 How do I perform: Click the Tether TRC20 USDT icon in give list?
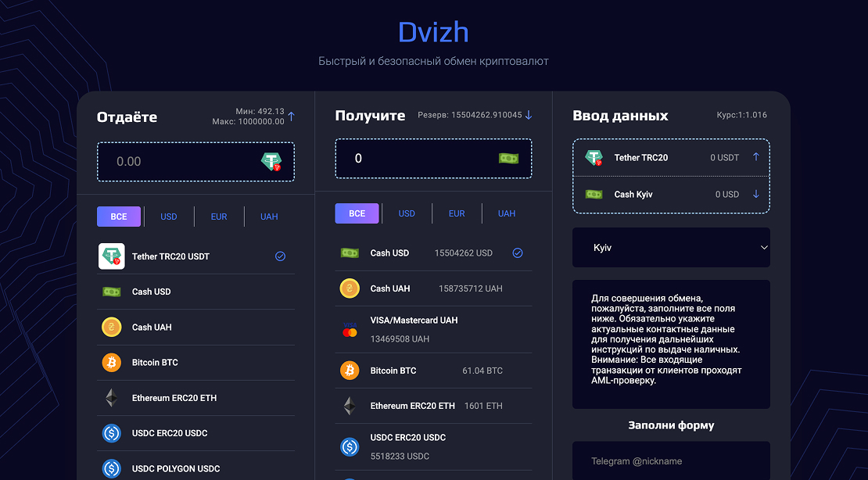coord(111,256)
